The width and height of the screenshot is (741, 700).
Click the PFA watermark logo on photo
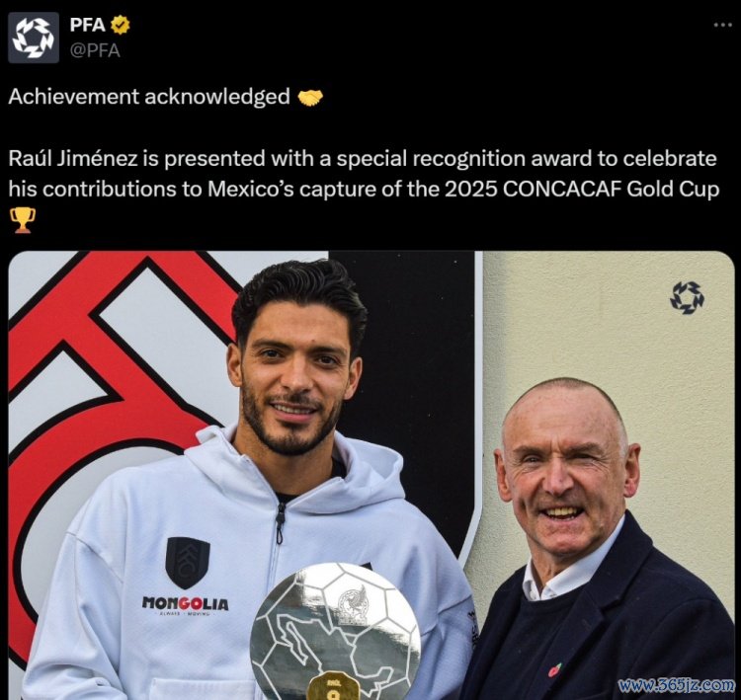click(x=687, y=298)
